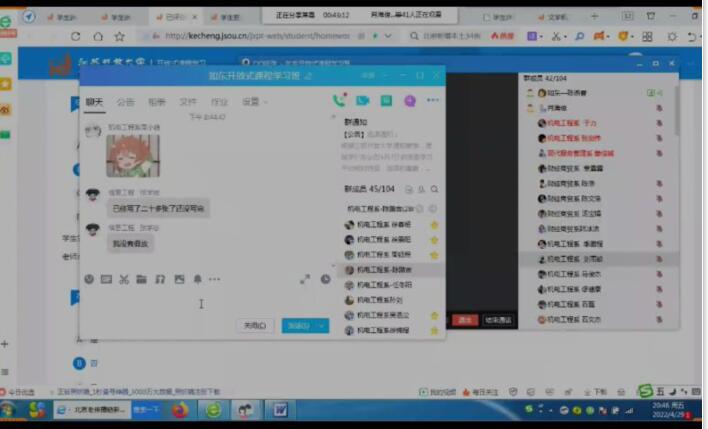Click the blue 发送 button
Viewport: 708px width, 429px height.
[298, 325]
